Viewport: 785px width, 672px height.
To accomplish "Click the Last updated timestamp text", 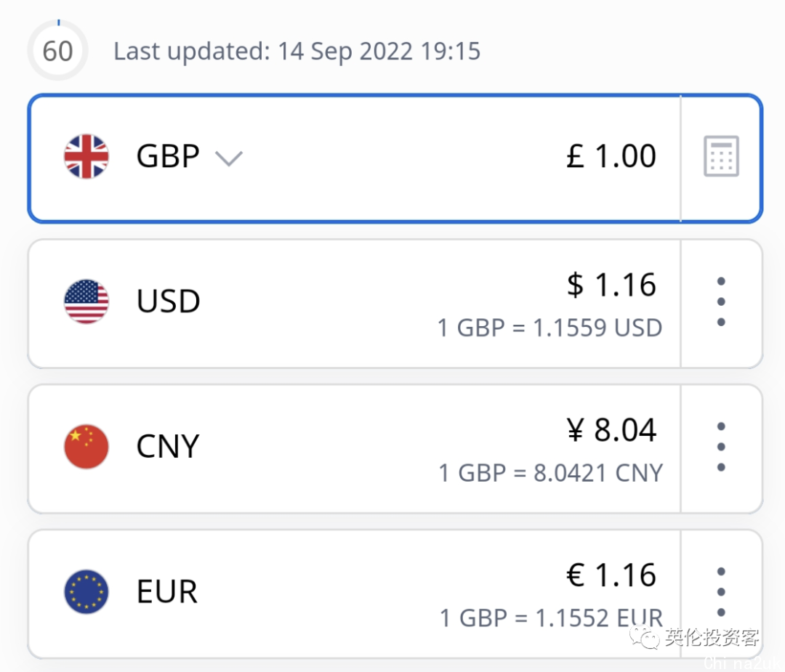I will [x=297, y=51].
